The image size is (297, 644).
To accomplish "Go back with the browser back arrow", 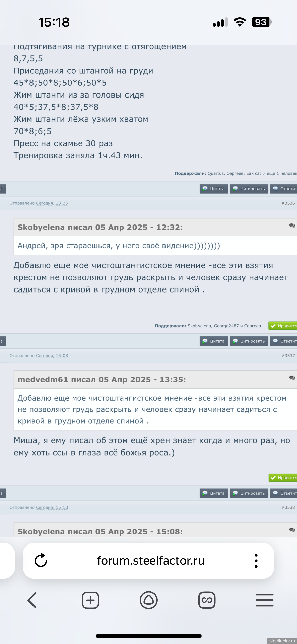I will pyautogui.click(x=32, y=600).
